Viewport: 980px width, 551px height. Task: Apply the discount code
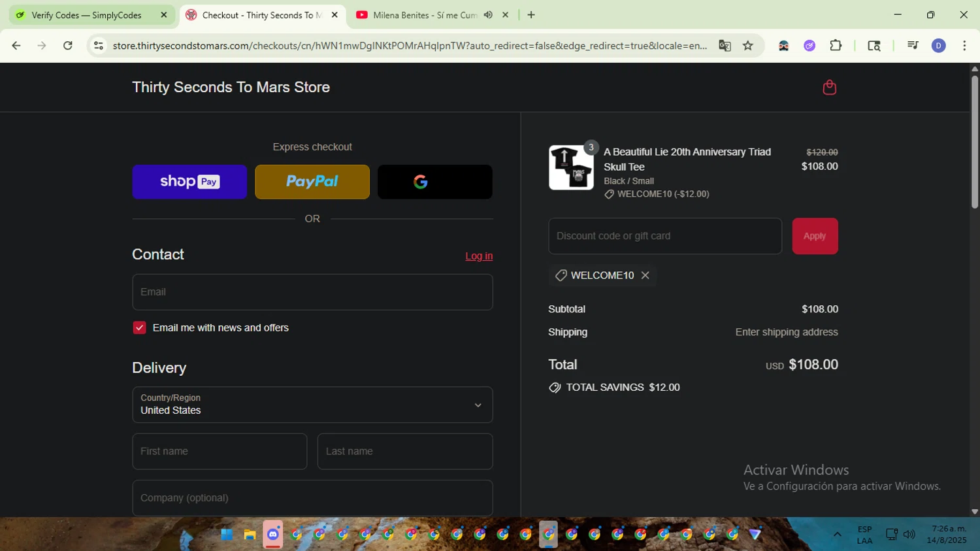pos(815,236)
